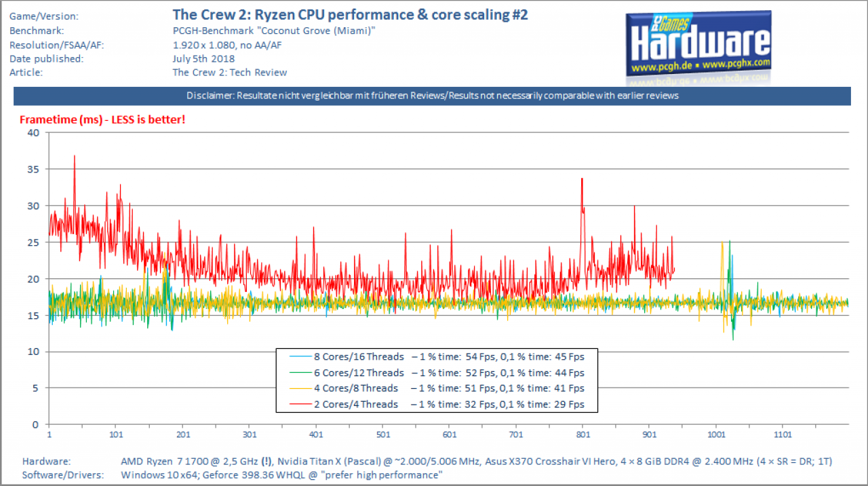Screen dimensions: 868x486
Task: Click the y-axis label 35
Action: tap(34, 169)
